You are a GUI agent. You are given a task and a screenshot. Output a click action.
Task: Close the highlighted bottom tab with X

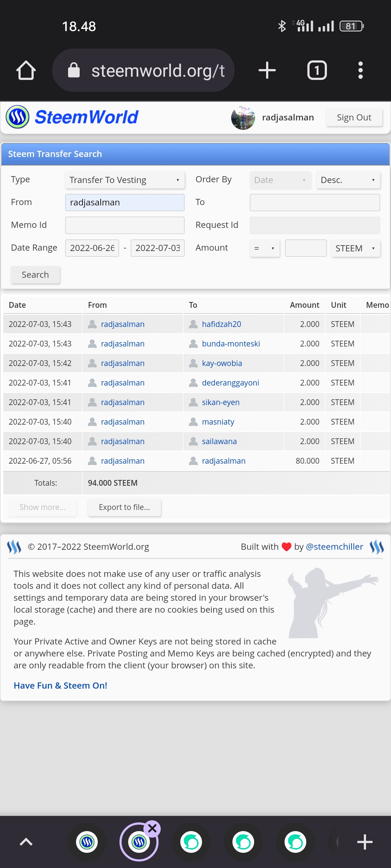[x=152, y=828]
